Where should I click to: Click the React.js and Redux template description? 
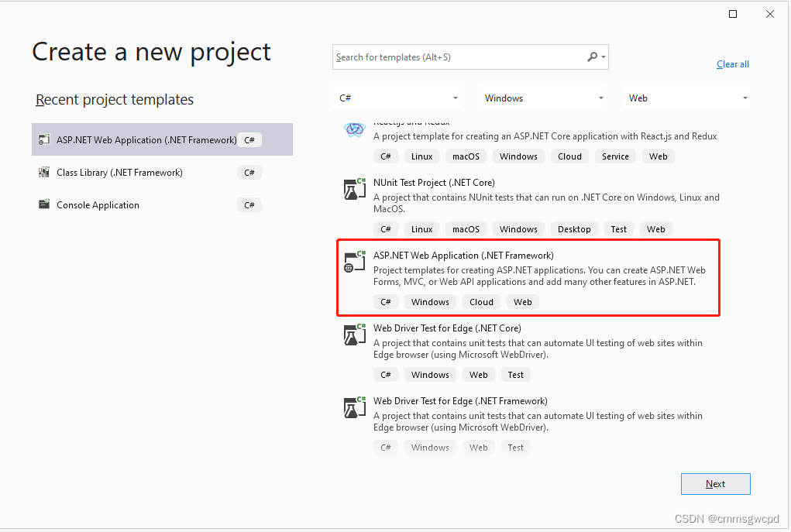pos(545,136)
